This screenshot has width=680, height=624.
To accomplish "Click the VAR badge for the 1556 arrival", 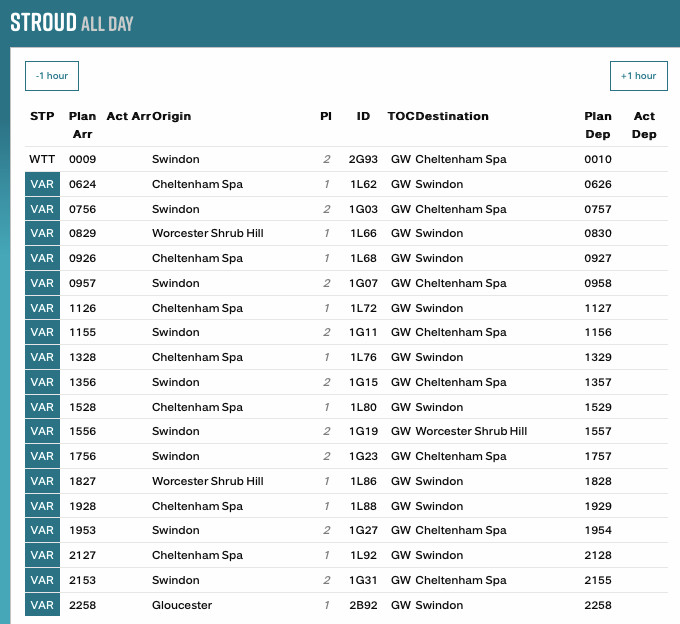I will pyautogui.click(x=42, y=432).
